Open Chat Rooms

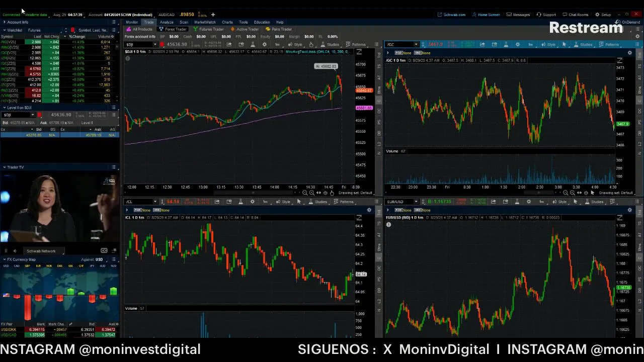point(575,15)
